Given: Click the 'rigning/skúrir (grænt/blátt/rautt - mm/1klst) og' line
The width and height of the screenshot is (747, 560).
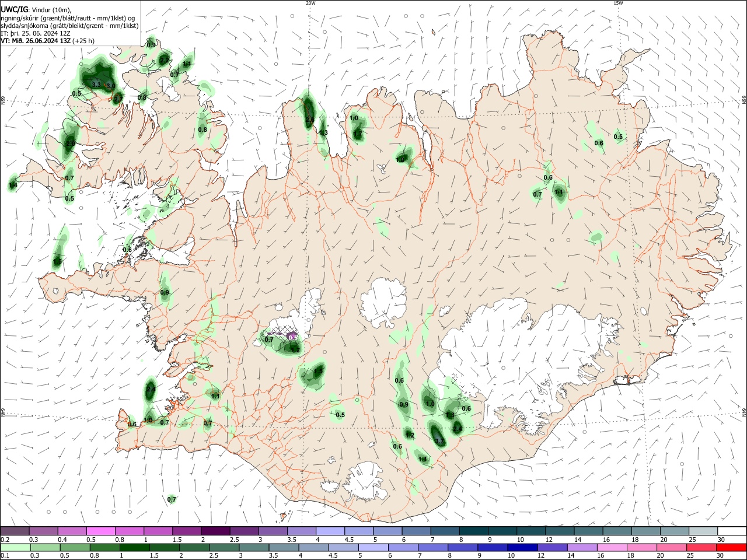Looking at the screenshot, I should tap(68, 17).
